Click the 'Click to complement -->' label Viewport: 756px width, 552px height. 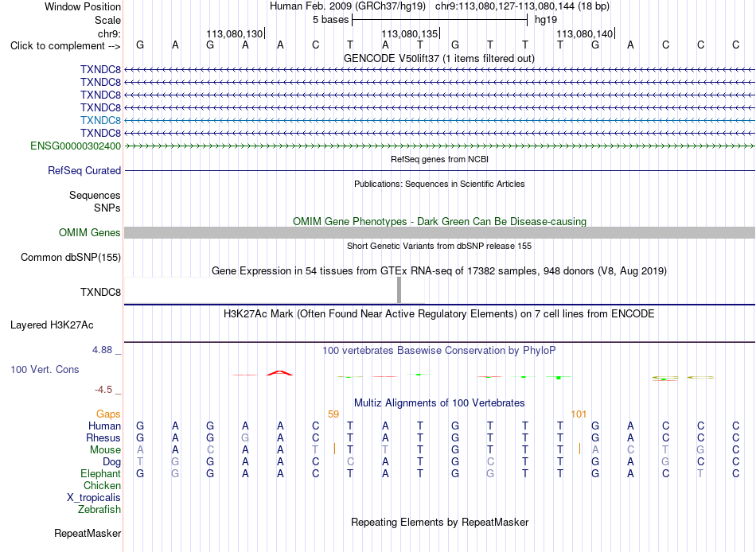click(x=65, y=46)
